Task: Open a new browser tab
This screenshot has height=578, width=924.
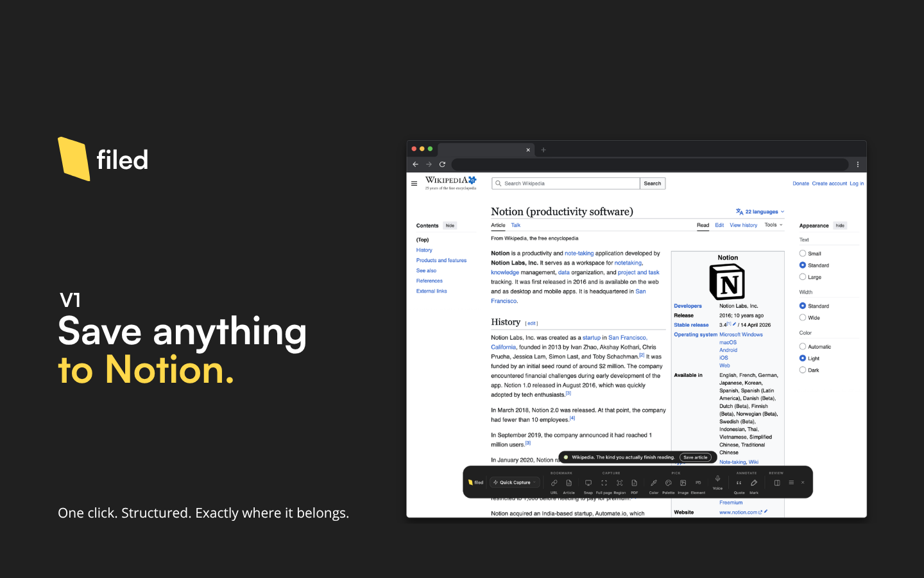Action: pyautogui.click(x=543, y=150)
